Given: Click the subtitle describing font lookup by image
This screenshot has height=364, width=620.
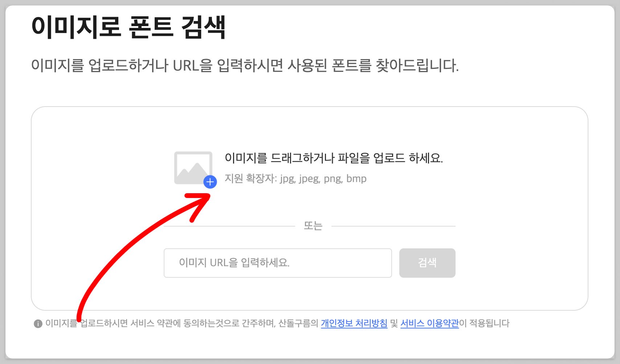Looking at the screenshot, I should (x=245, y=66).
